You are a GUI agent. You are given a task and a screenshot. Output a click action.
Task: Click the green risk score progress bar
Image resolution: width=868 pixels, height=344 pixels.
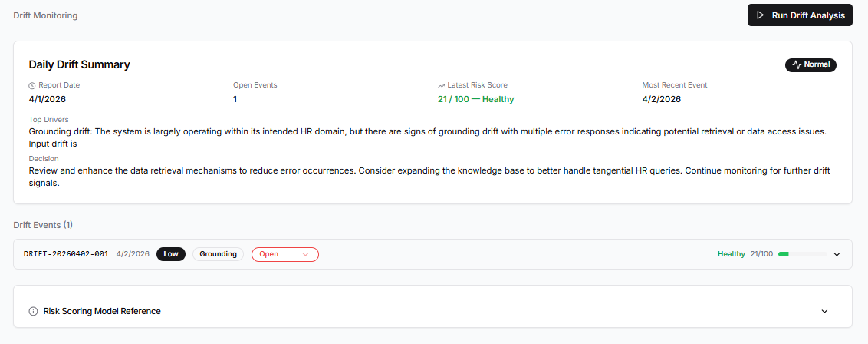click(802, 254)
